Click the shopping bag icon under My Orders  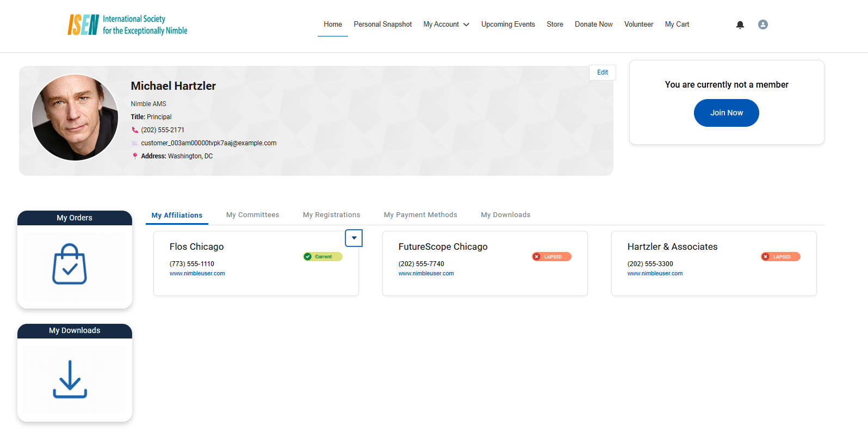point(70,264)
